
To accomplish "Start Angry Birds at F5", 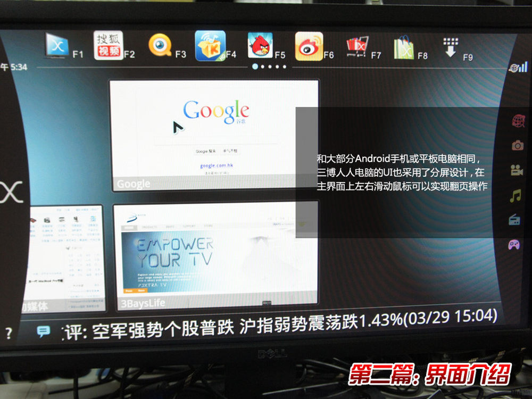I will 260,45.
